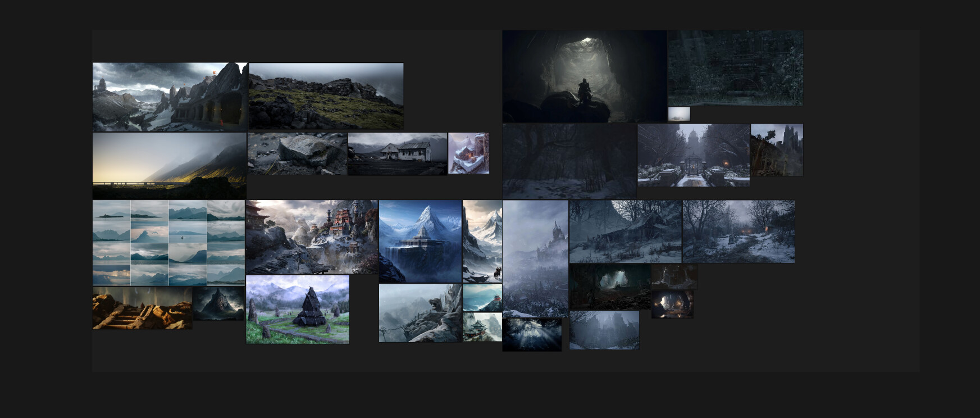
Task: Select the misty rope bridge and dragon statue painting
Action: [x=420, y=313]
